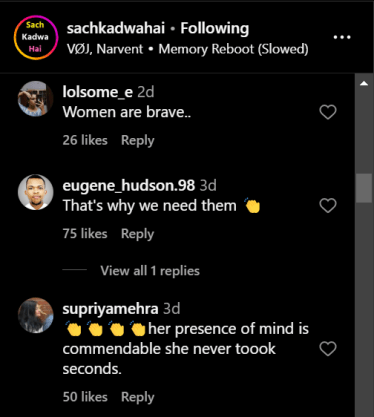The width and height of the screenshot is (374, 417).
Task: Tap the heart on supriyamehra's comment
Action: pos(328,349)
